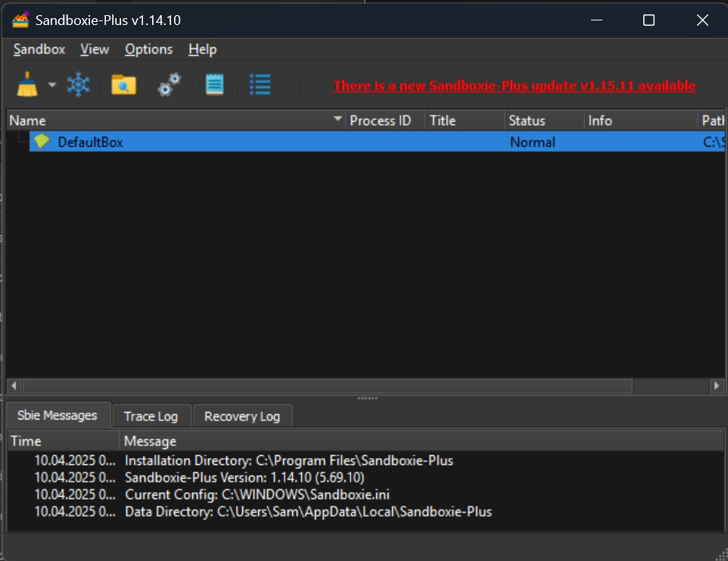Viewport: 728px width, 561px height.
Task: Minimize the Sandboxie-Plus window
Action: click(596, 20)
